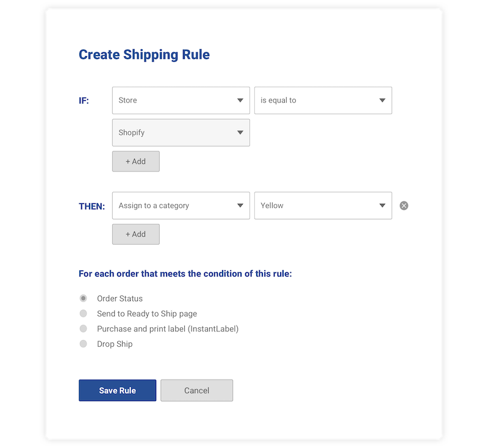Add another THEN action
Viewport: 488px width, 448px height.
(x=136, y=234)
